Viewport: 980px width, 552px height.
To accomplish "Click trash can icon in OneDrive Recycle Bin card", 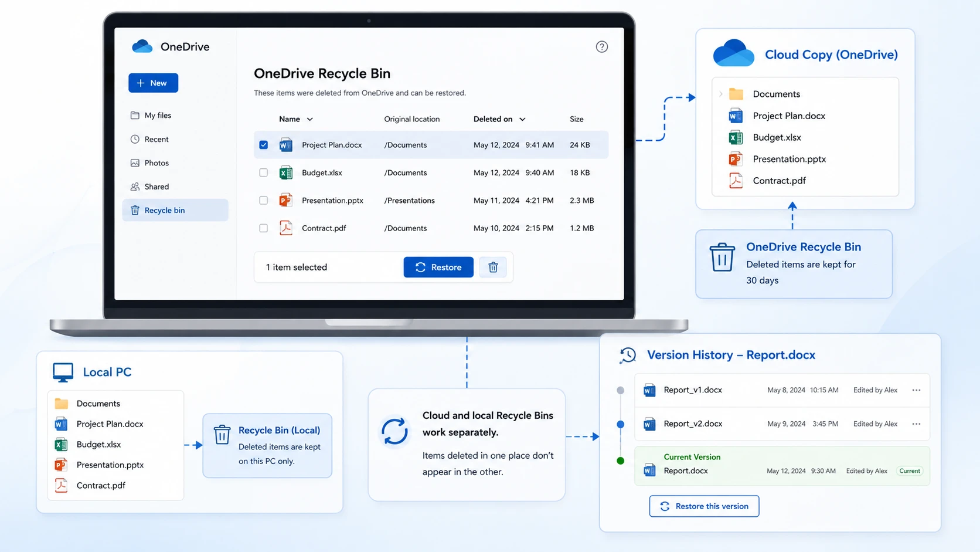I will point(722,258).
